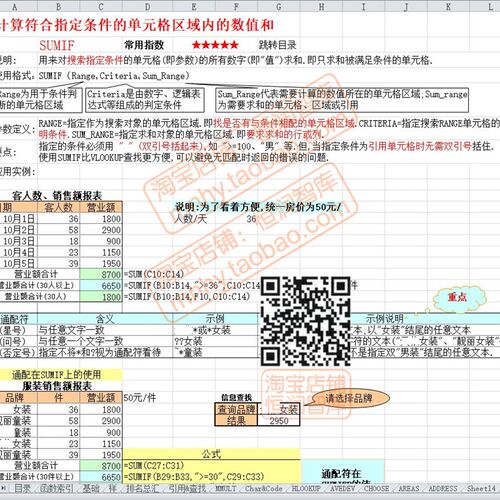Image resolution: width=500 pixels, height=500 pixels.
Task: Click the 客人数 column header cell
Action: pyautogui.click(x=59, y=207)
